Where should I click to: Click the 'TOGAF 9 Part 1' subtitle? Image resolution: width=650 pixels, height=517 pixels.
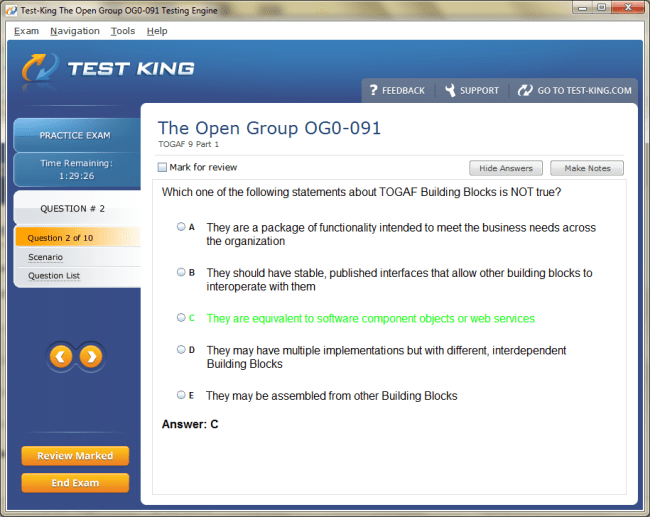point(188,144)
